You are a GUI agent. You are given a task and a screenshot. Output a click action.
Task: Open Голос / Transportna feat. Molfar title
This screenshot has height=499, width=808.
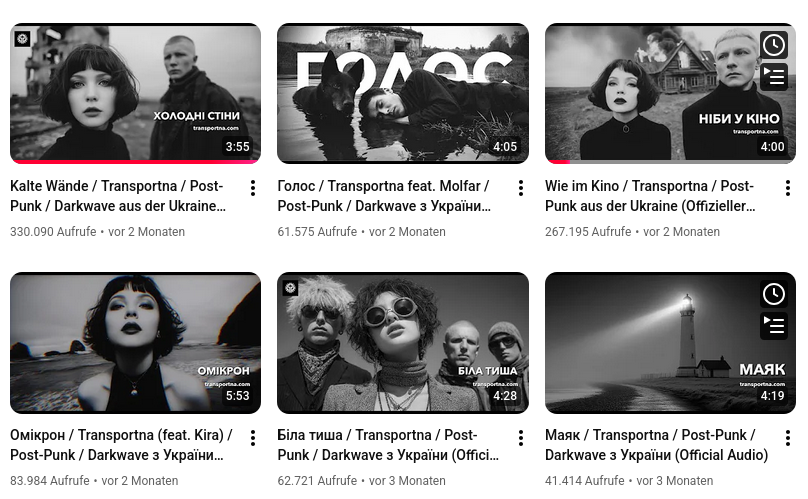coord(384,196)
